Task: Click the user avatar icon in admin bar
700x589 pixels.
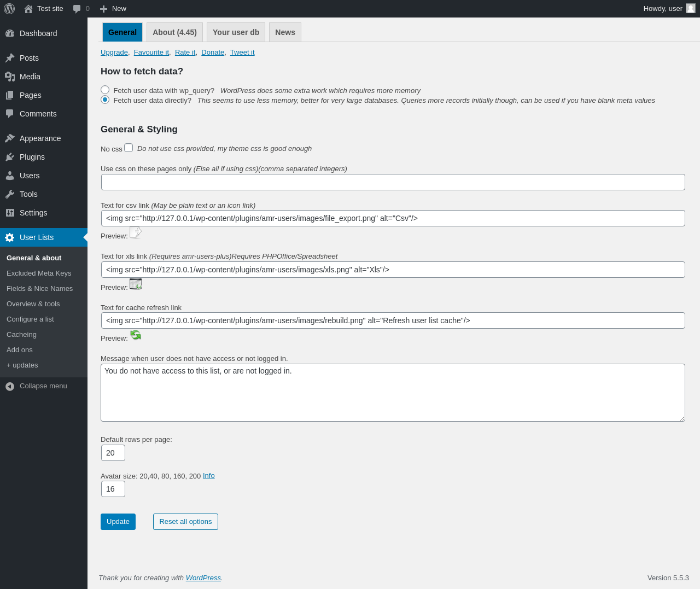Action: tap(691, 8)
